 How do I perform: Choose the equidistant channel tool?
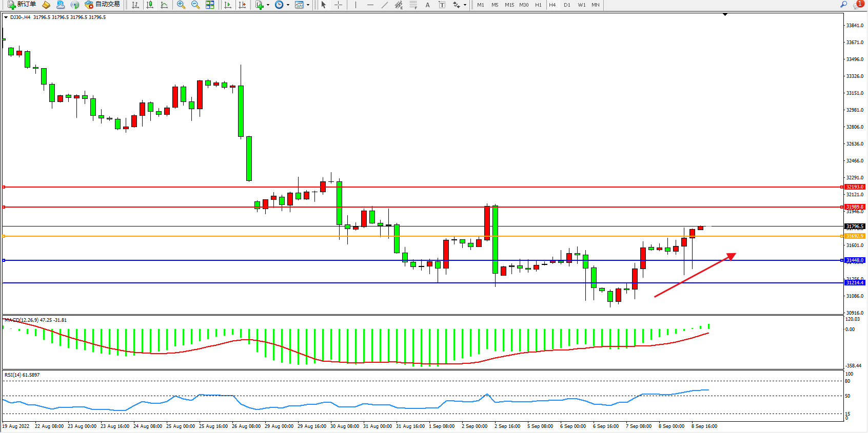coord(399,5)
